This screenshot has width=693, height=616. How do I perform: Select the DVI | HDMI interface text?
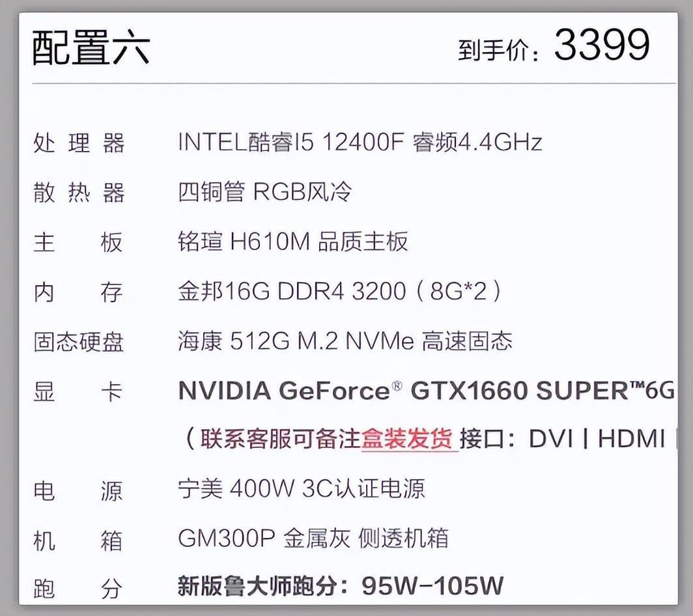pos(597,439)
